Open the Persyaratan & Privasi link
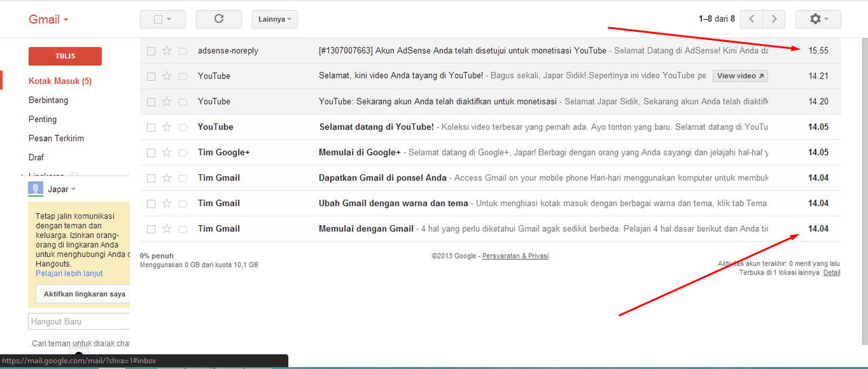This screenshot has height=369, width=868. (515, 256)
